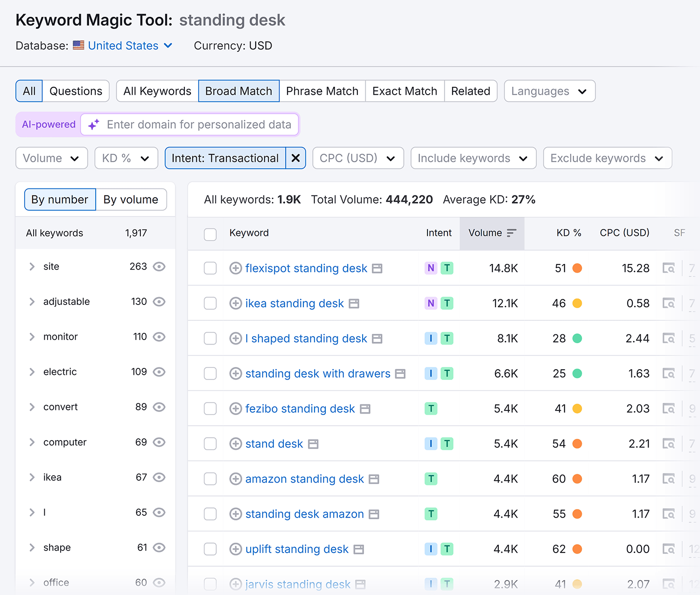The height and width of the screenshot is (595, 700).
Task: Open the uplift standing desk keyword link
Action: coord(297,549)
